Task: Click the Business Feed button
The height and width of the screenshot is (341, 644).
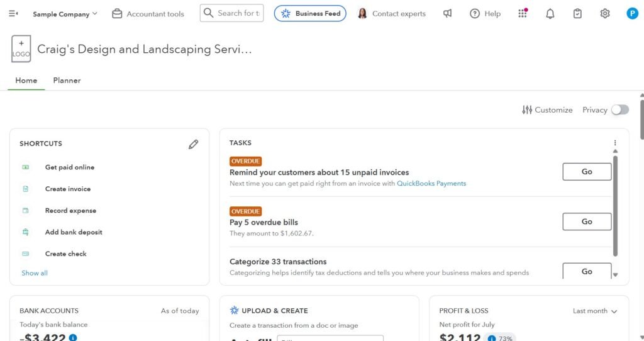Action: point(310,13)
